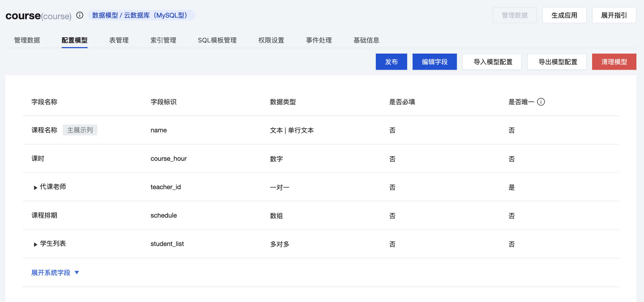The image size is (644, 302).
Task: Click the course_hour identifier cell
Action: point(169,159)
